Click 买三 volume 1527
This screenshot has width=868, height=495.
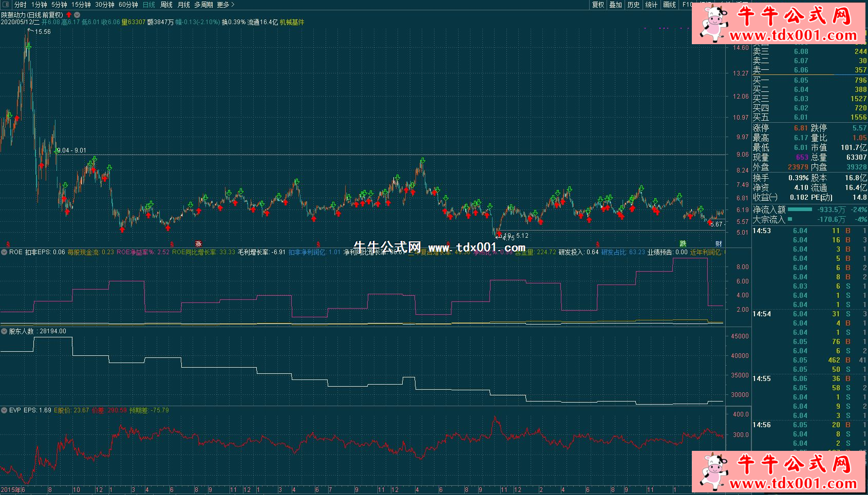coord(858,99)
